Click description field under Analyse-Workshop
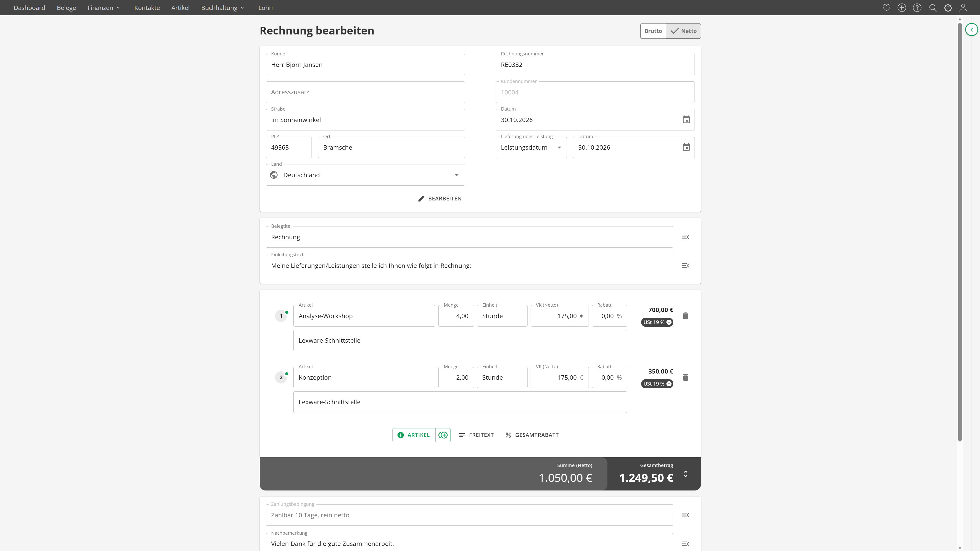This screenshot has height=551, width=980. (460, 341)
